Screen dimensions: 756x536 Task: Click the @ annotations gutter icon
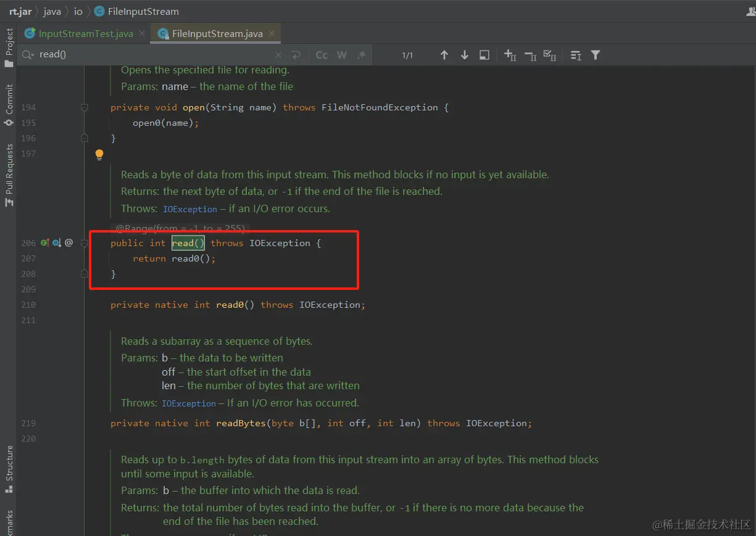click(x=69, y=243)
